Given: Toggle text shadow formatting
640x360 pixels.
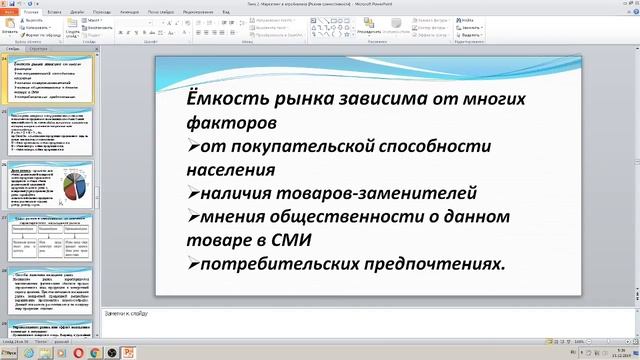Looking at the screenshot, I should click(144, 33).
